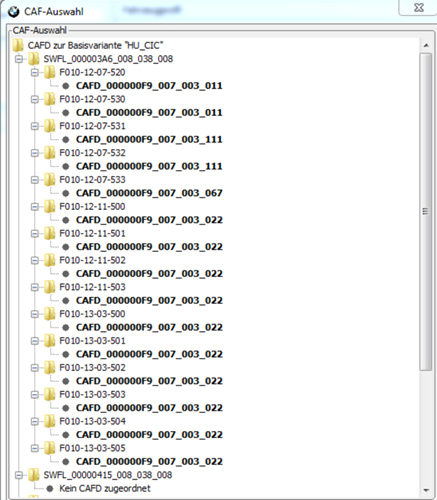This screenshot has width=437, height=500.
Task: Click the BMW logo icon in title bar
Action: click(x=14, y=12)
